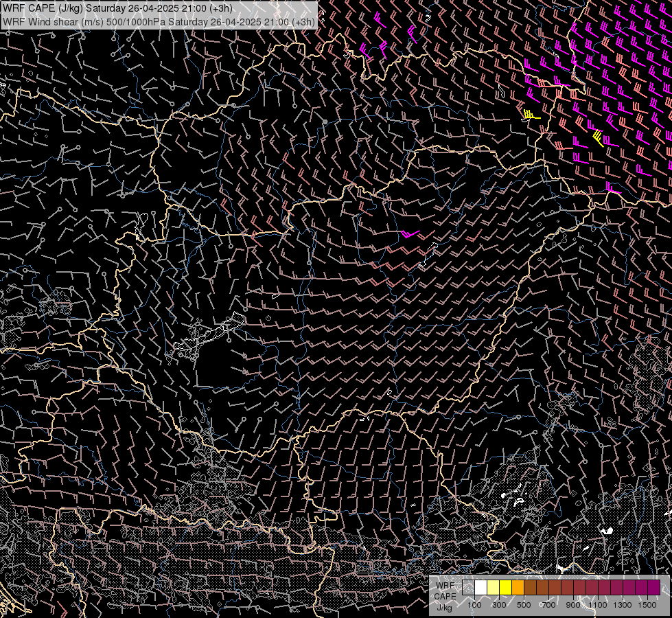Screen dimensions: 672x618
Task: Select the magenta legend swatch above 1500
Action: [653, 587]
